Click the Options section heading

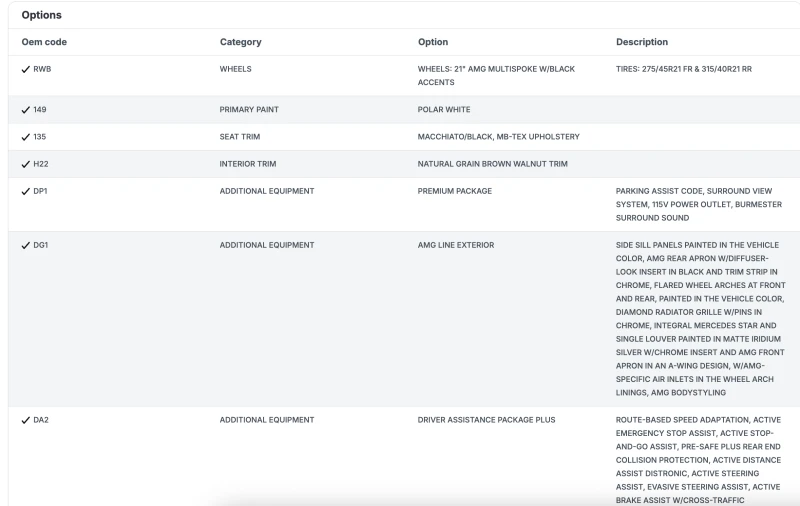[41, 15]
